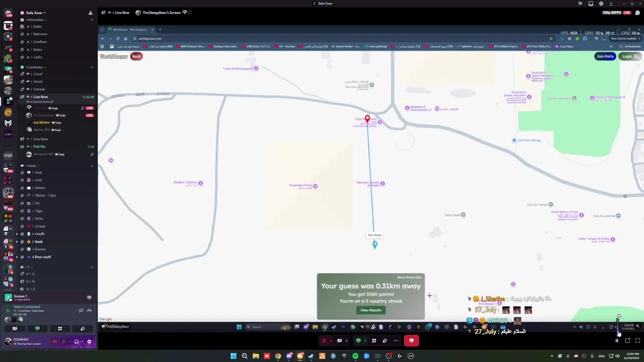Select Abood_350 in voice channel list
The height and width of the screenshot is (362, 644).
pyautogui.click(x=44, y=130)
